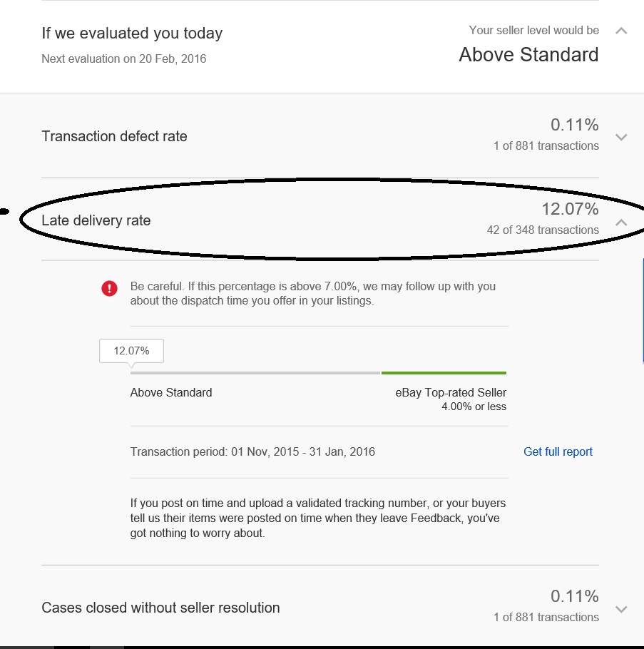Click Next evaluation on 20 Feb, 2016 text
644x649 pixels.
pyautogui.click(x=124, y=58)
